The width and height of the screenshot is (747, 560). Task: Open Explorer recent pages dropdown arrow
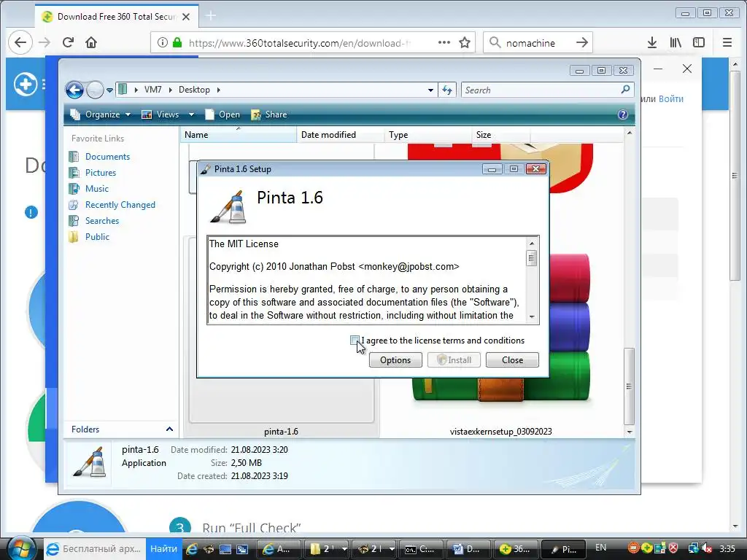point(109,90)
